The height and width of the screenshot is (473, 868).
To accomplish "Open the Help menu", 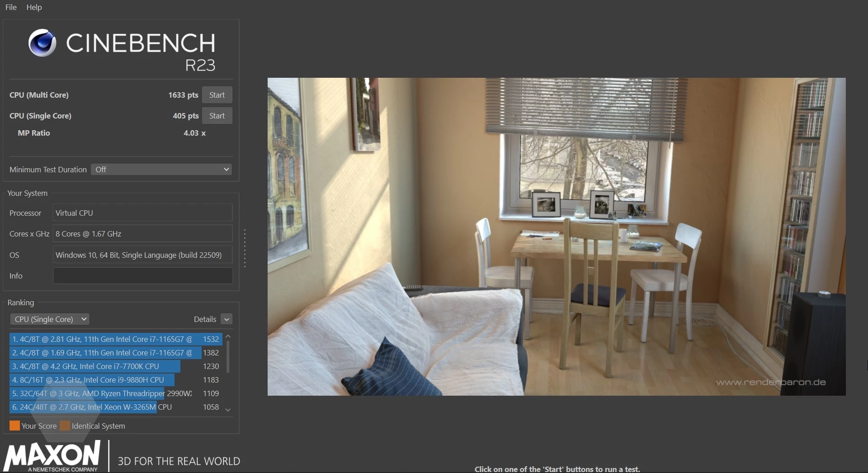I will click(x=34, y=7).
